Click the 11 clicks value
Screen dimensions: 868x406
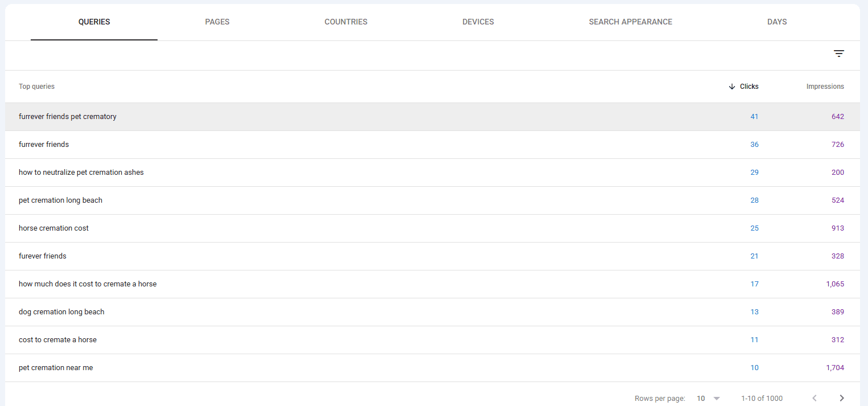coord(754,340)
